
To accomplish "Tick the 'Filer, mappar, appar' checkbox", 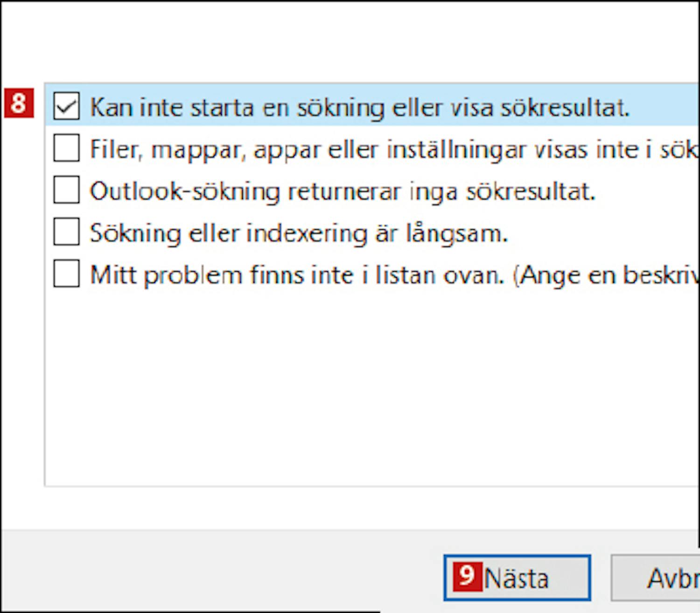I will 66,148.
